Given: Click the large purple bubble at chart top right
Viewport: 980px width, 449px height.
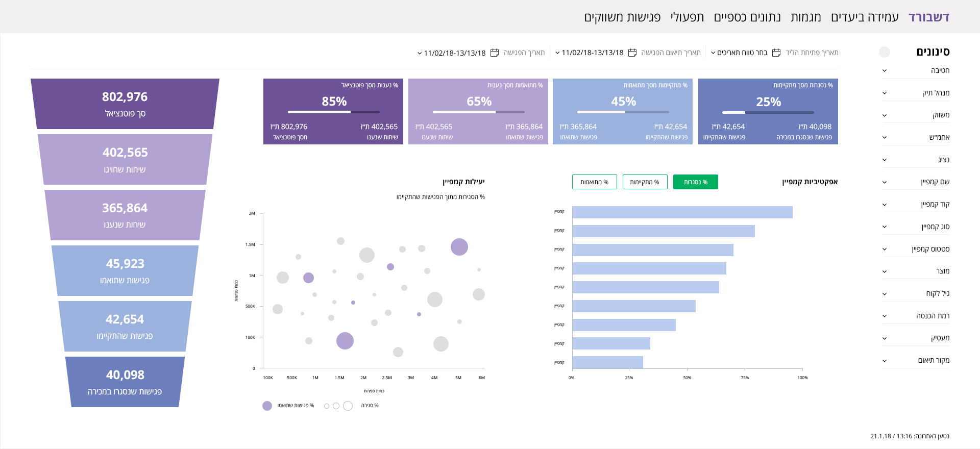Looking at the screenshot, I should click(x=459, y=247).
